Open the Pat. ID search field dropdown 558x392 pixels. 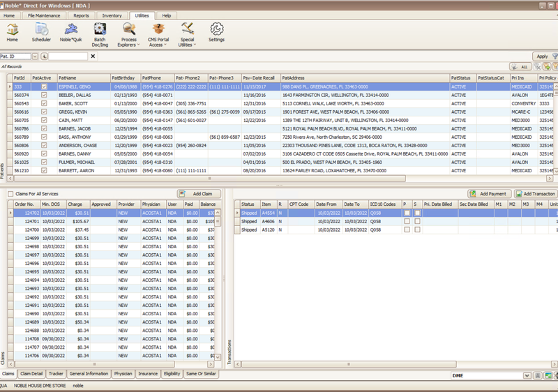pos(35,56)
